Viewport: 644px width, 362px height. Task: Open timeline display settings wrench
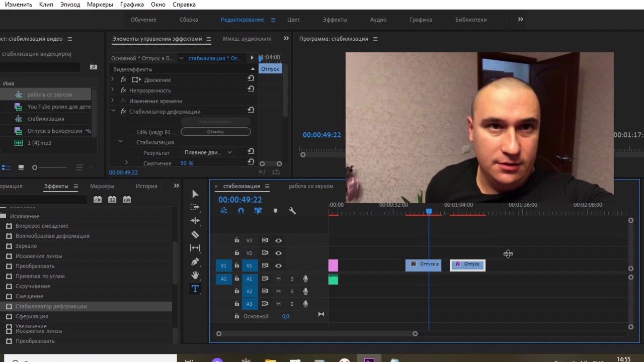292,211
